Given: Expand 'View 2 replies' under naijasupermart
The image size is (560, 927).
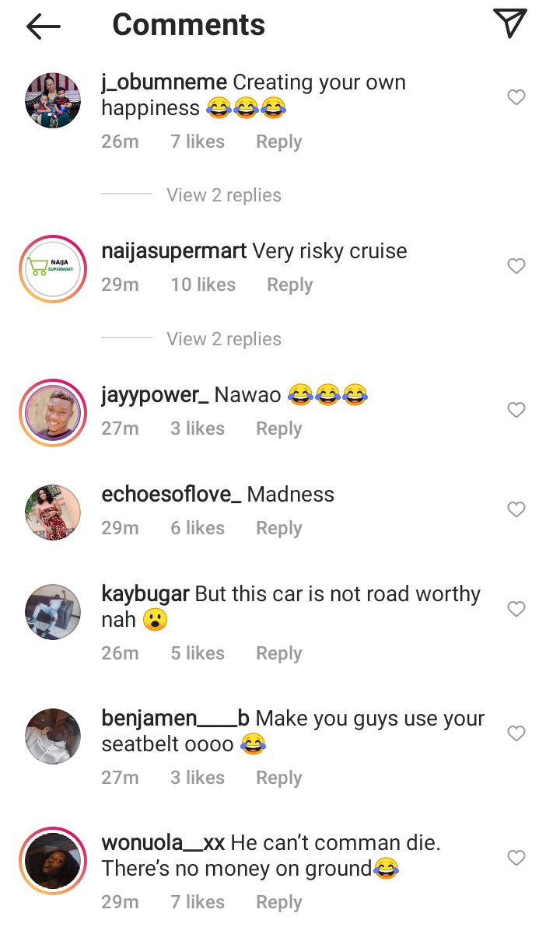Looking at the screenshot, I should 223,339.
